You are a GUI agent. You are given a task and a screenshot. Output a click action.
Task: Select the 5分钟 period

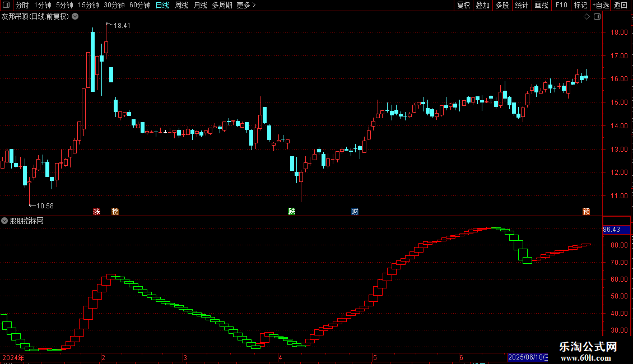tap(64, 5)
